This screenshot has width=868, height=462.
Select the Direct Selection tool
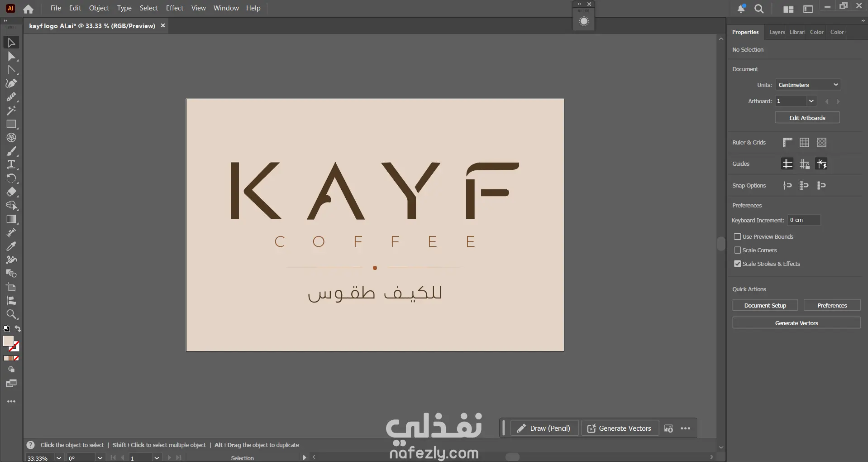11,56
